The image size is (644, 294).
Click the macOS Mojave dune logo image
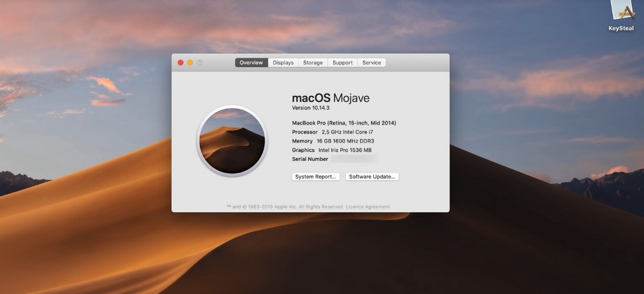232,140
